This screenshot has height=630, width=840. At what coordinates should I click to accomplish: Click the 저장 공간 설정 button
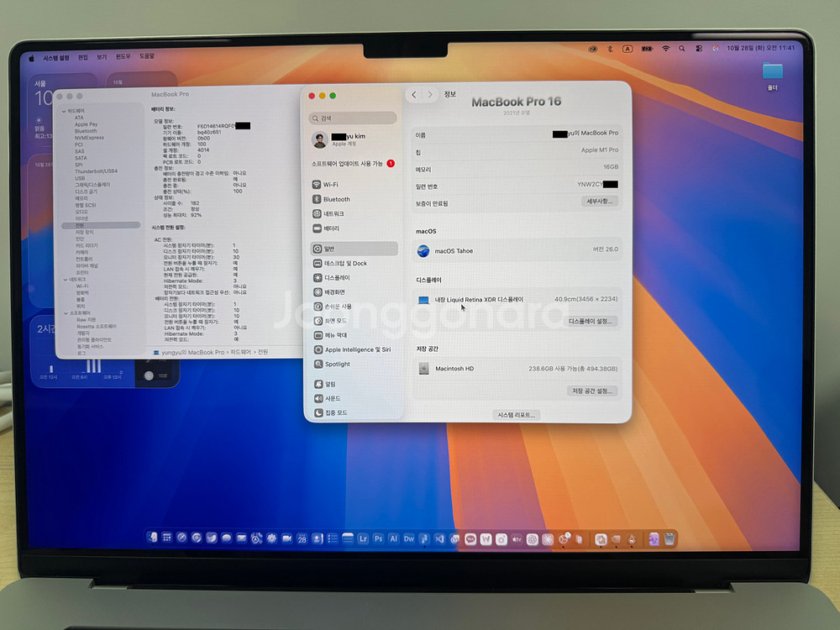[593, 391]
